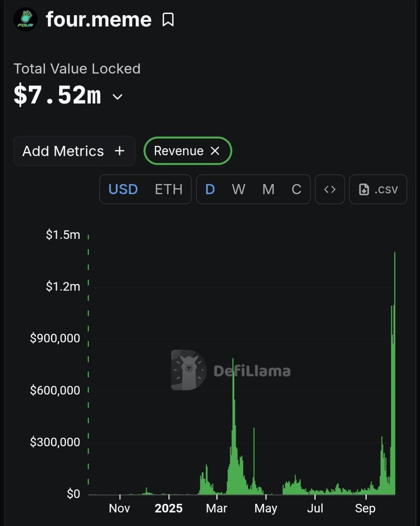The height and width of the screenshot is (526, 420).
Task: Click the DefiLlama llama watermark logo
Action: click(189, 370)
